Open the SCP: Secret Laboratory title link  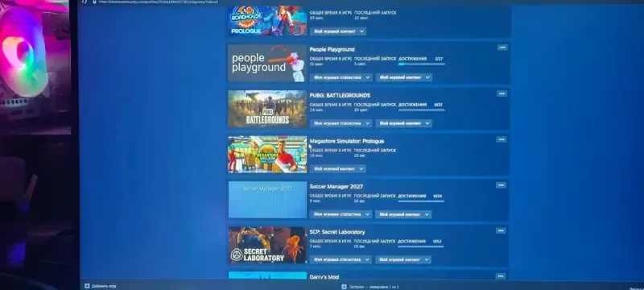click(336, 232)
